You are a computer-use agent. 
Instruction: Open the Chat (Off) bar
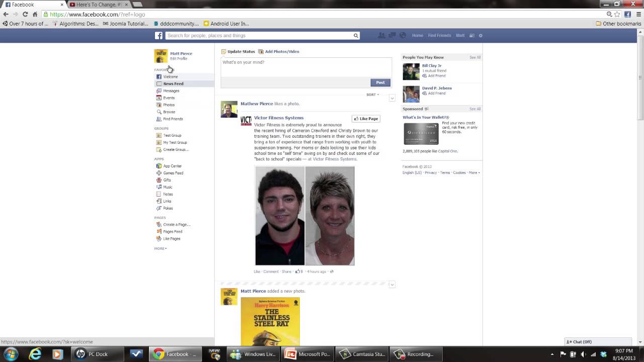point(598,342)
